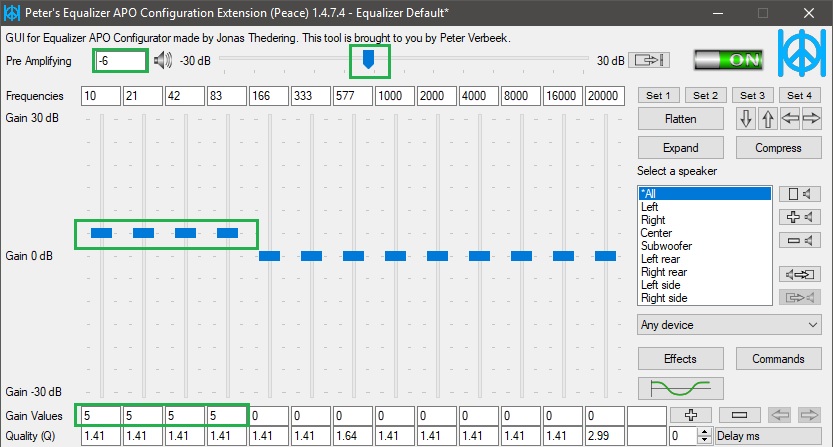Click the 16000 frequency field
833x447 pixels.
(x=563, y=96)
